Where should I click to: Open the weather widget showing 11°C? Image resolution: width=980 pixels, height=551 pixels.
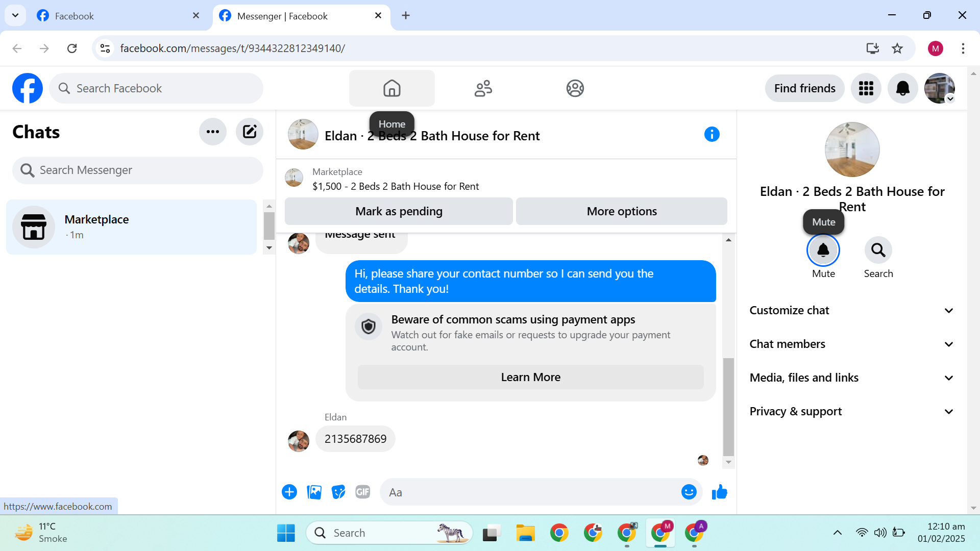coord(41,533)
